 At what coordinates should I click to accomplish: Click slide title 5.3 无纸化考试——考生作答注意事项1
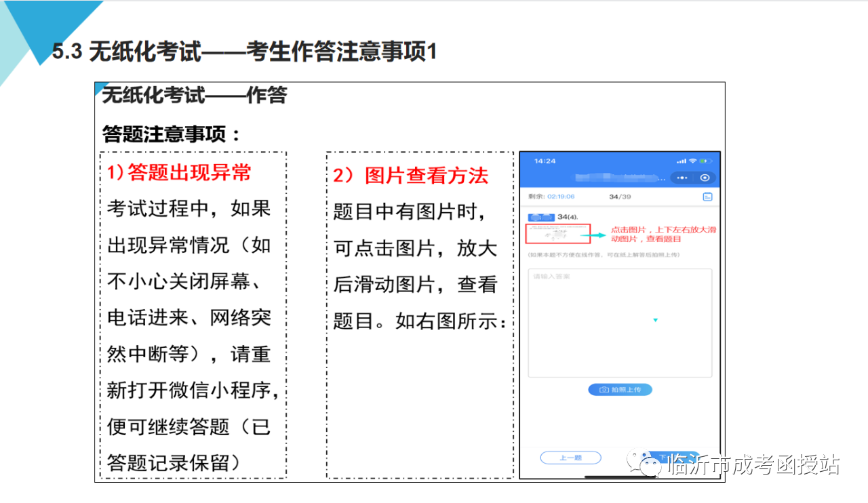(244, 52)
